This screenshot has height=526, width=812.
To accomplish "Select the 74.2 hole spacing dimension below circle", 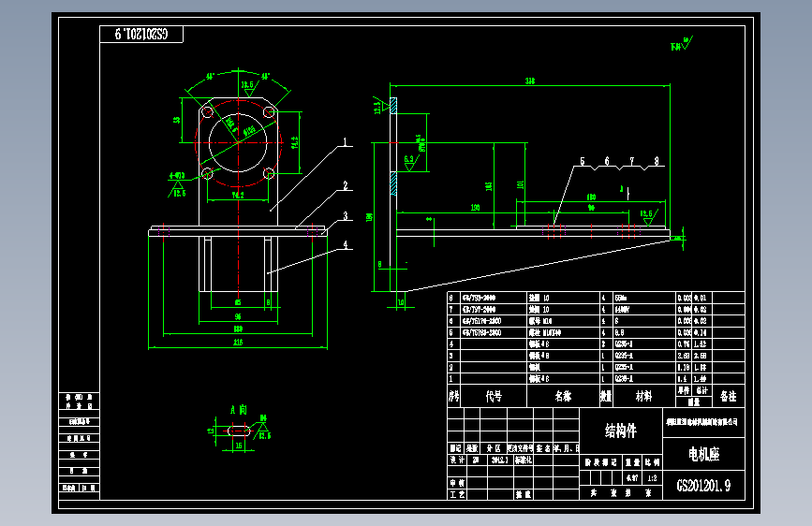I will pos(238,196).
